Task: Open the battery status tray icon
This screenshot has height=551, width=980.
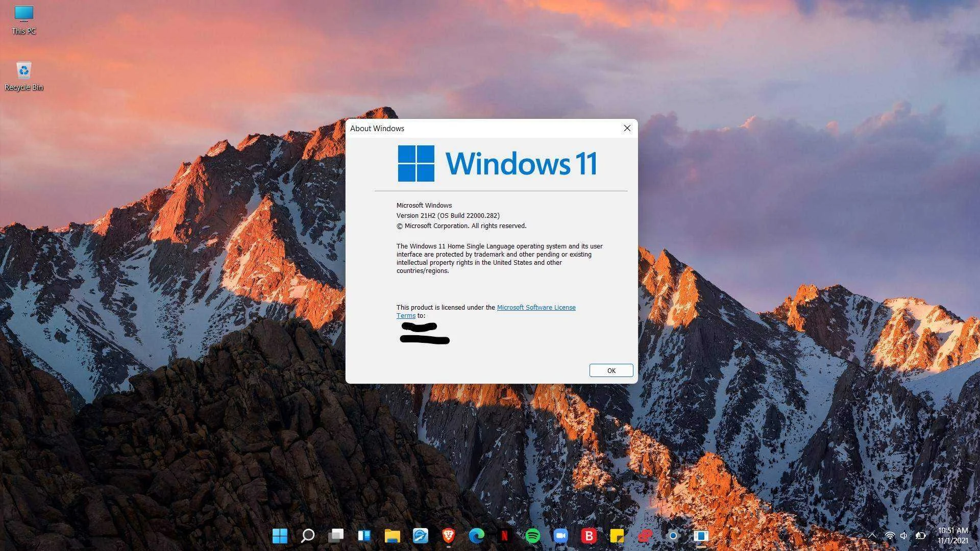Action: [920, 536]
